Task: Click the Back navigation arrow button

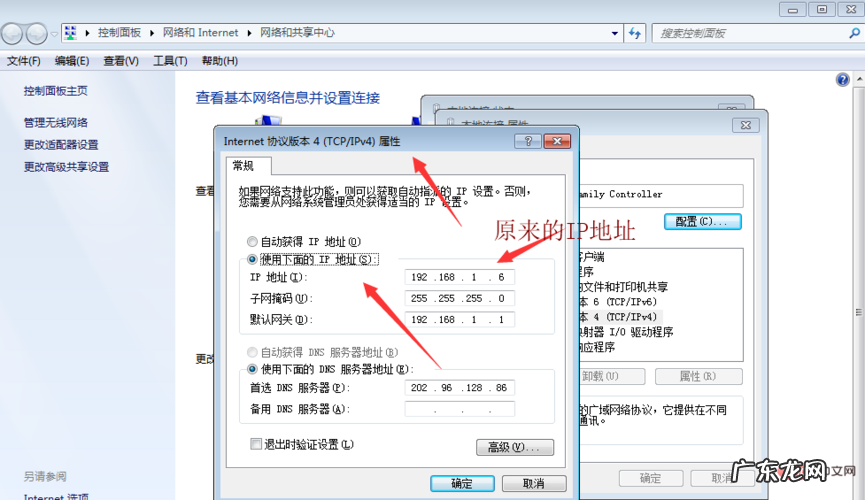Action: point(12,34)
